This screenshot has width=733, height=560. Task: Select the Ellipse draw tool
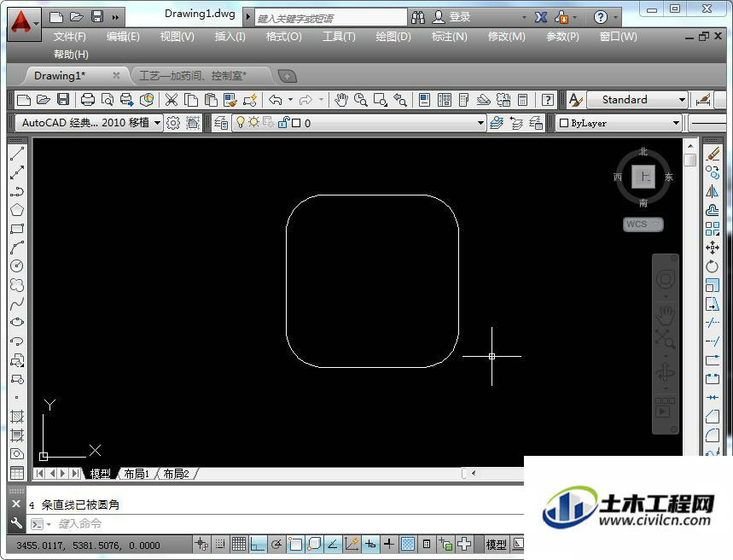[17, 323]
